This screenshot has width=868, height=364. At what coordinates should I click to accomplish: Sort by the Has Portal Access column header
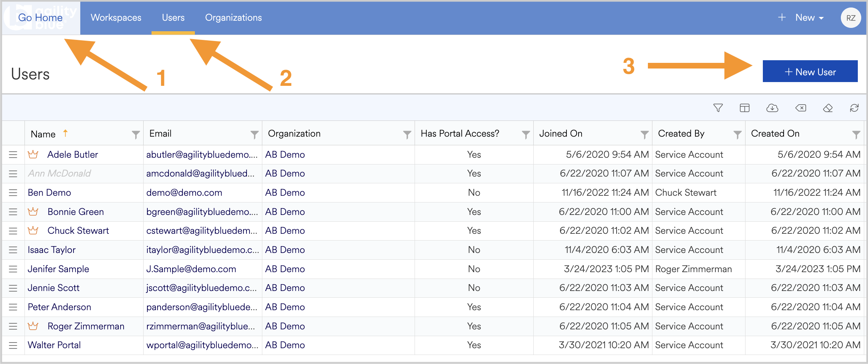point(460,134)
